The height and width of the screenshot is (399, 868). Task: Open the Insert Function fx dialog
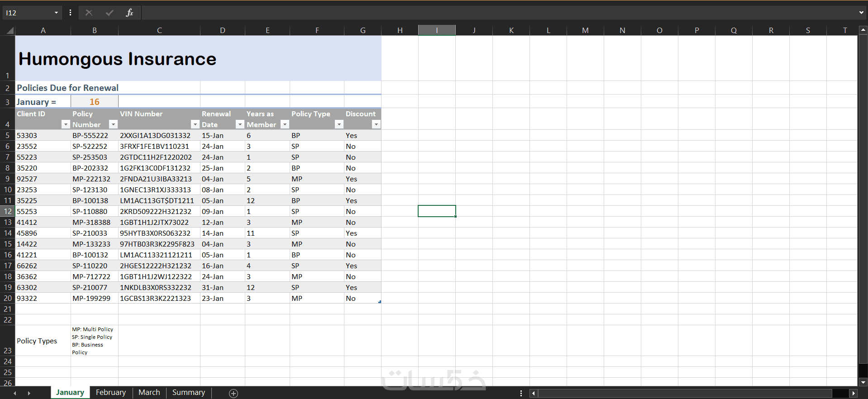click(129, 13)
